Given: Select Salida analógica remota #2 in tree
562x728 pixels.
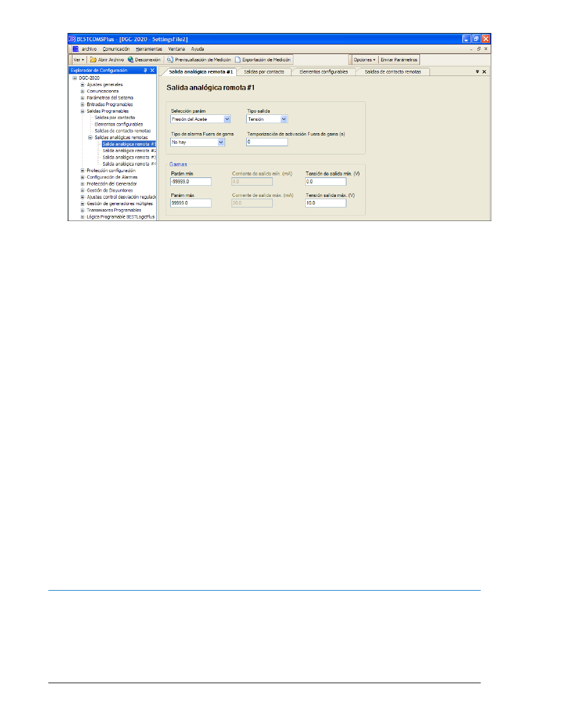Looking at the screenshot, I should click(129, 151).
